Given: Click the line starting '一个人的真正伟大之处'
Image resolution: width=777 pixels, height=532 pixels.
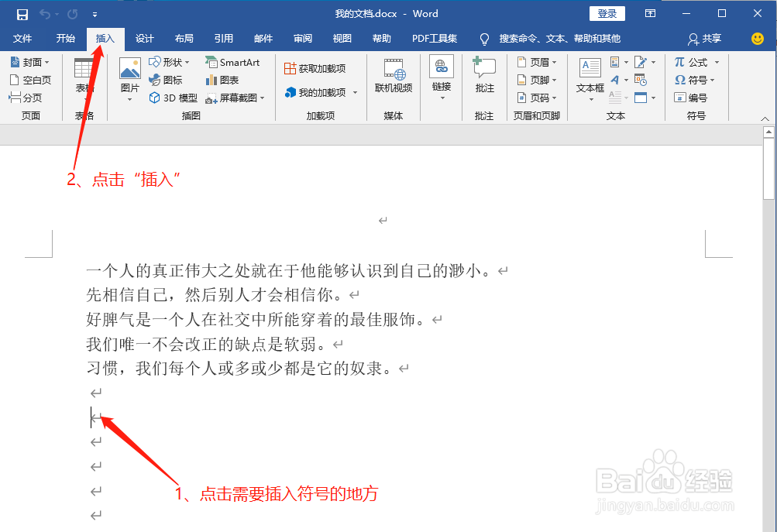Looking at the screenshot, I should [x=289, y=271].
